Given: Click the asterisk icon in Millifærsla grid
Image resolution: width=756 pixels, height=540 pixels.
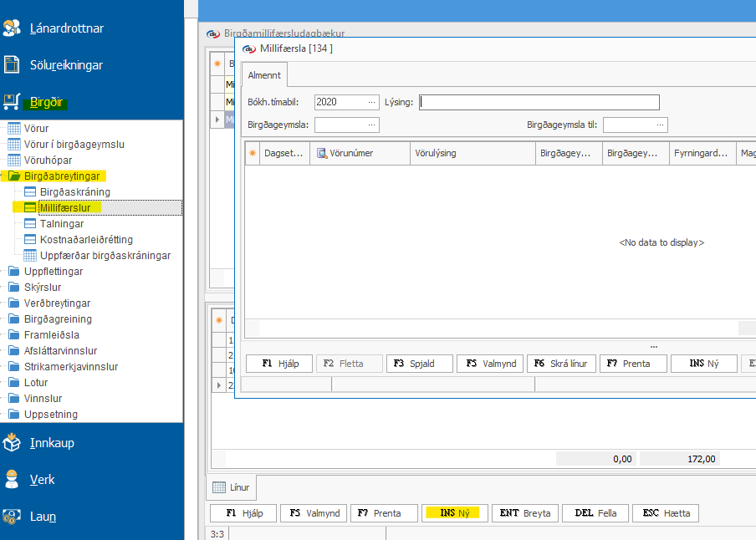Looking at the screenshot, I should click(252, 154).
